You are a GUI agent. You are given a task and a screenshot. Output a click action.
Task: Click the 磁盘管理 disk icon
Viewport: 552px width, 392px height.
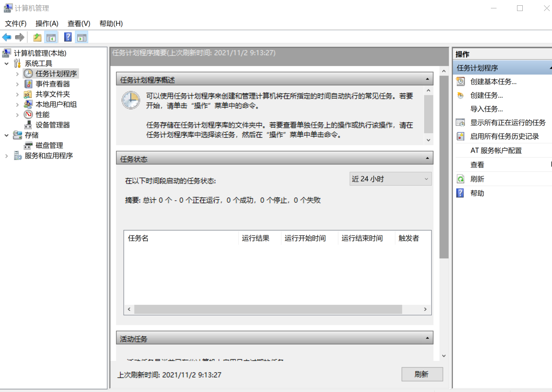(x=28, y=145)
